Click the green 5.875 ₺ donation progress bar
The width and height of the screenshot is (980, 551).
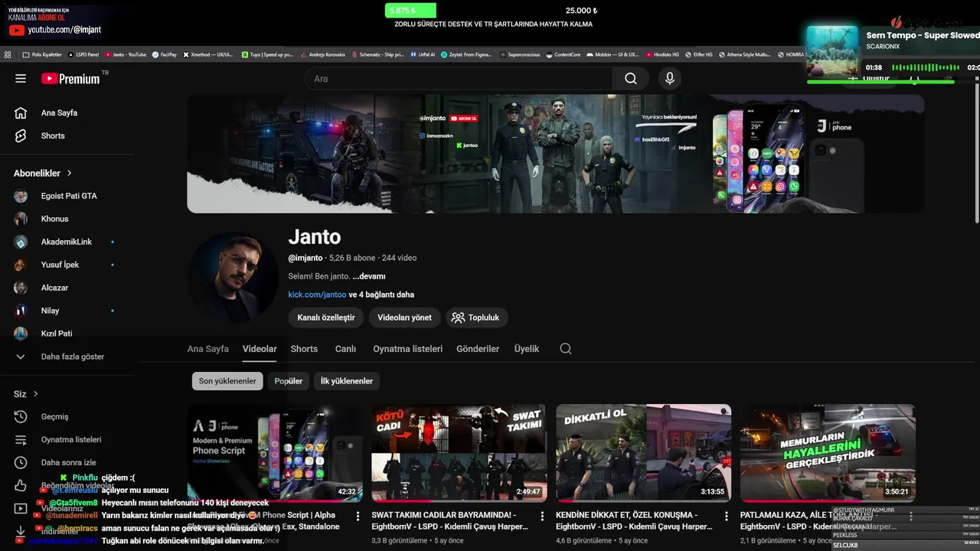coord(410,11)
